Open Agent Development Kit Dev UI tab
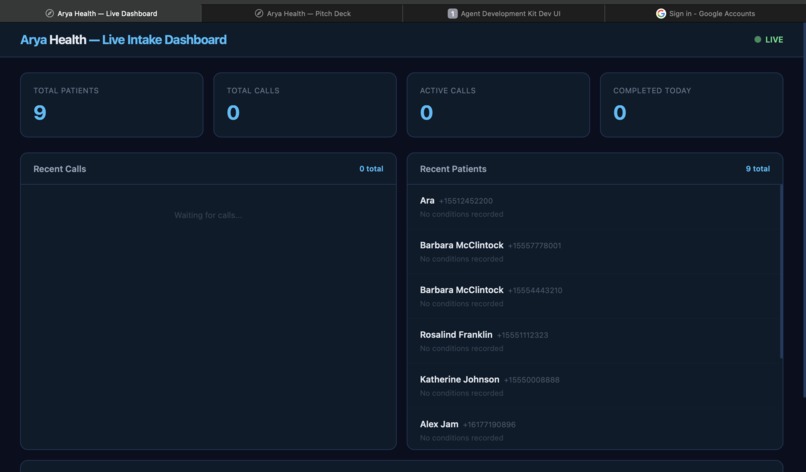This screenshot has width=806, height=472. (x=504, y=13)
